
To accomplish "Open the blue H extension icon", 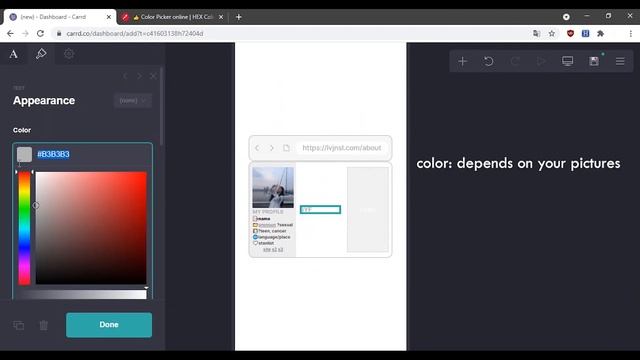I will pyautogui.click(x=586, y=33).
